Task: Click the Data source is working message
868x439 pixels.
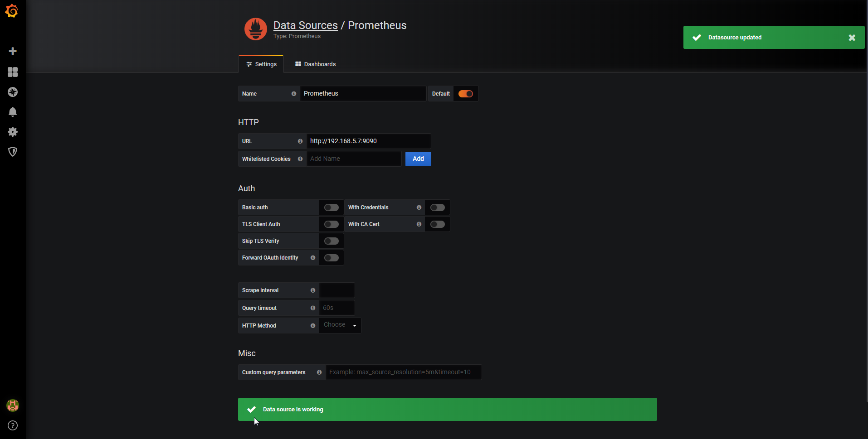Action: tap(293, 410)
